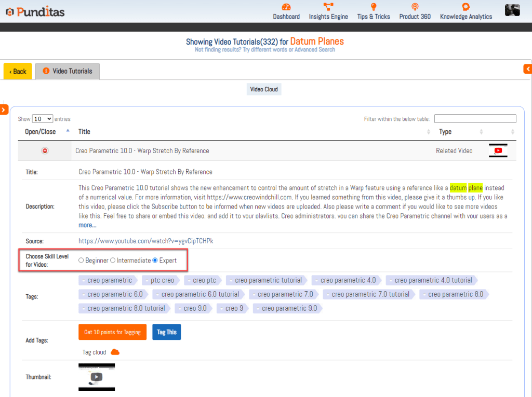The image size is (532, 397).
Task: Open the Knowledge Analytics icon
Action: [465, 7]
